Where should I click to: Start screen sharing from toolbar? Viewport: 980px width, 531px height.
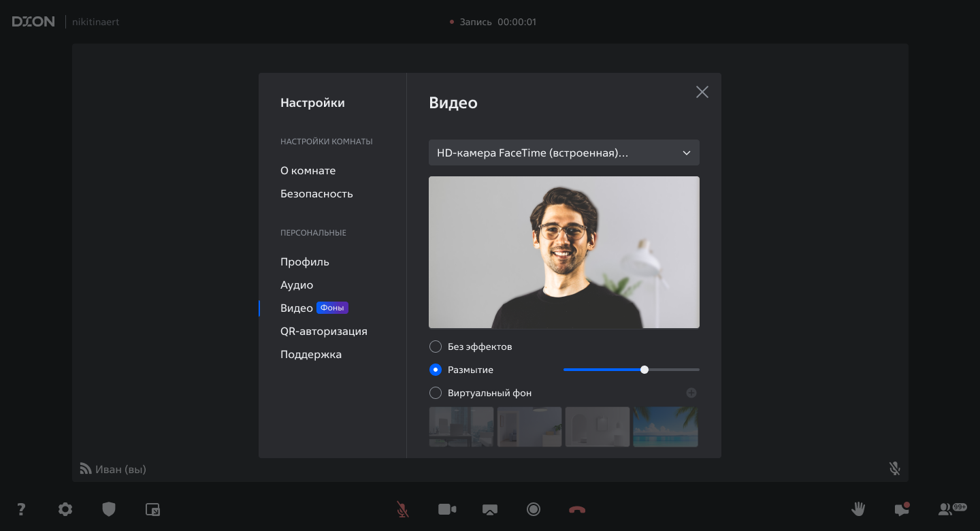(x=490, y=509)
